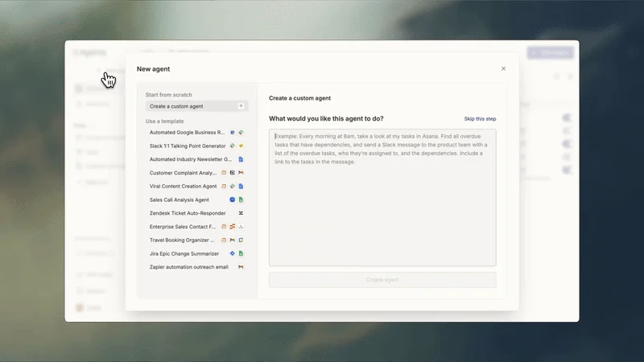Click Jira icon on Epic Change Summarizer row
Viewport: 644px width, 362px height.
[x=232, y=253]
